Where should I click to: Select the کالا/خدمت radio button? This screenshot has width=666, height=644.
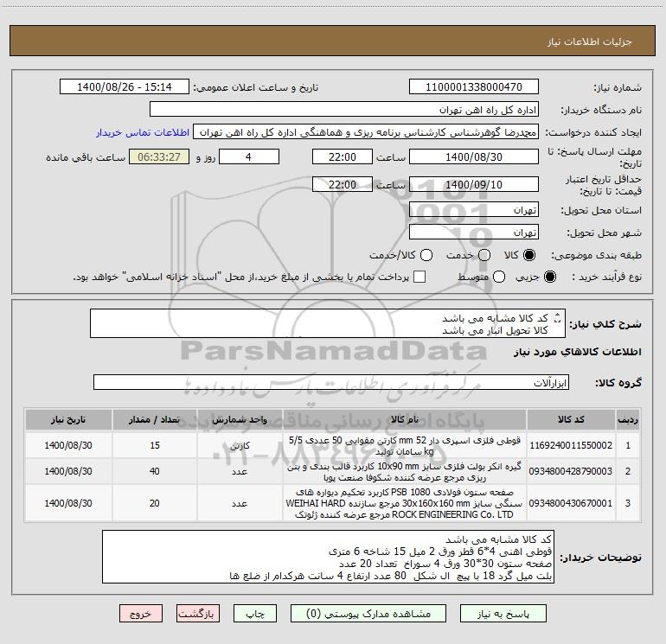(426, 255)
